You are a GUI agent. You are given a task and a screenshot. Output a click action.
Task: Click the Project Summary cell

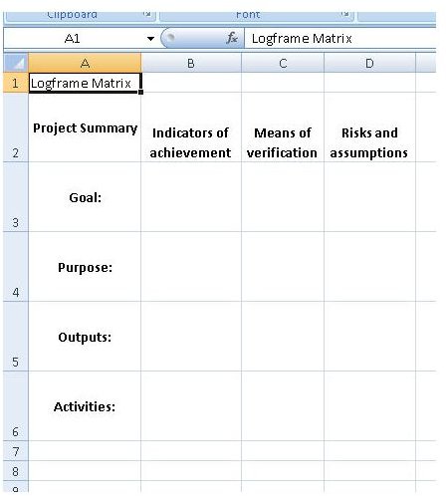pyautogui.click(x=85, y=127)
